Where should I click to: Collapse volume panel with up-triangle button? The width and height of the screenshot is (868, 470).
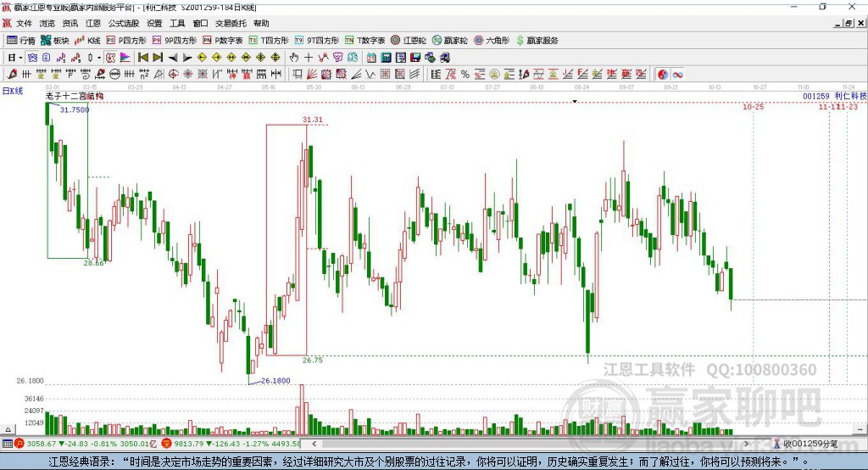8,429
